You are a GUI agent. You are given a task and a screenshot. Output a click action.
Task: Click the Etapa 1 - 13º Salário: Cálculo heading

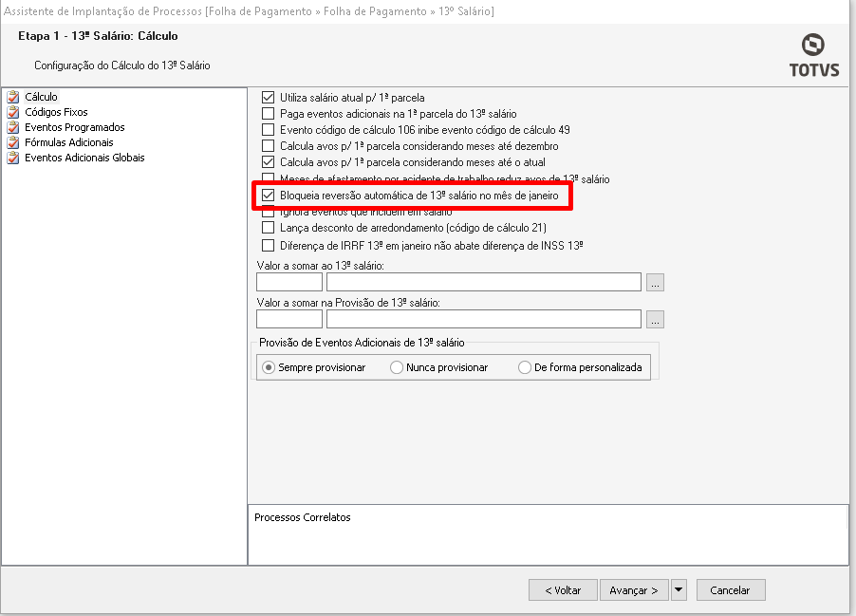coord(99,36)
